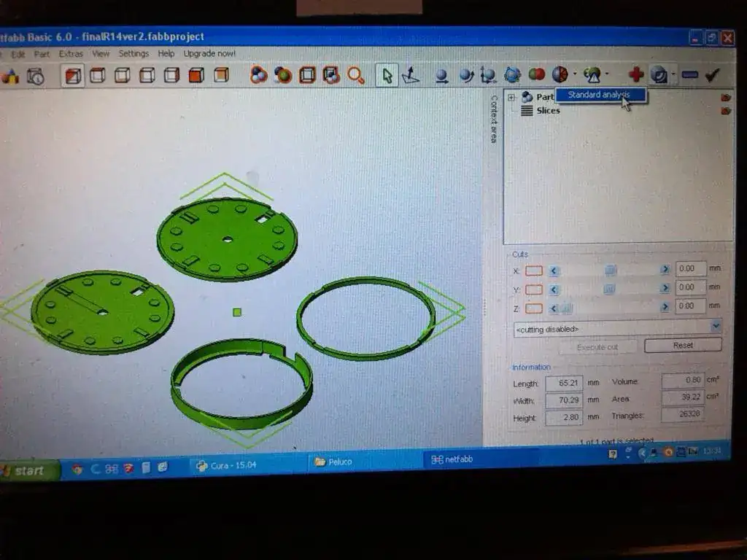Click the black checkmark toolbar icon
Viewport: 747px width, 560px height.
pyautogui.click(x=713, y=74)
